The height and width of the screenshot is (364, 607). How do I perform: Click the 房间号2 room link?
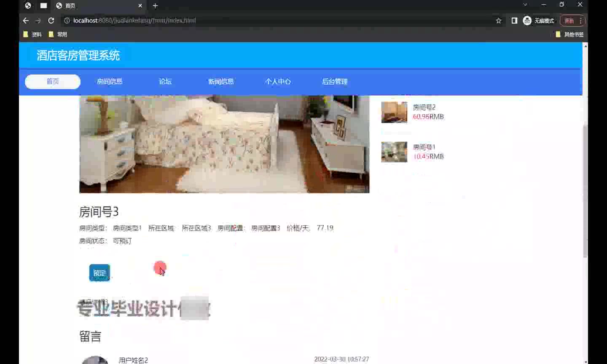point(424,107)
